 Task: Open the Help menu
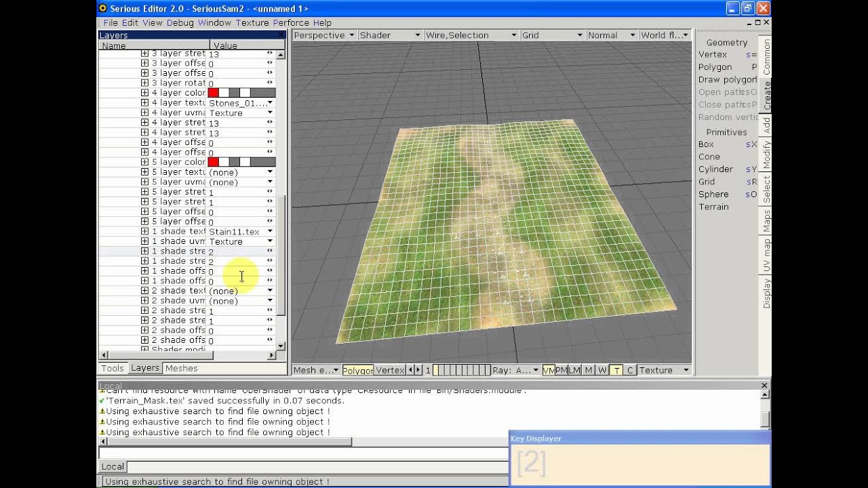(x=322, y=22)
